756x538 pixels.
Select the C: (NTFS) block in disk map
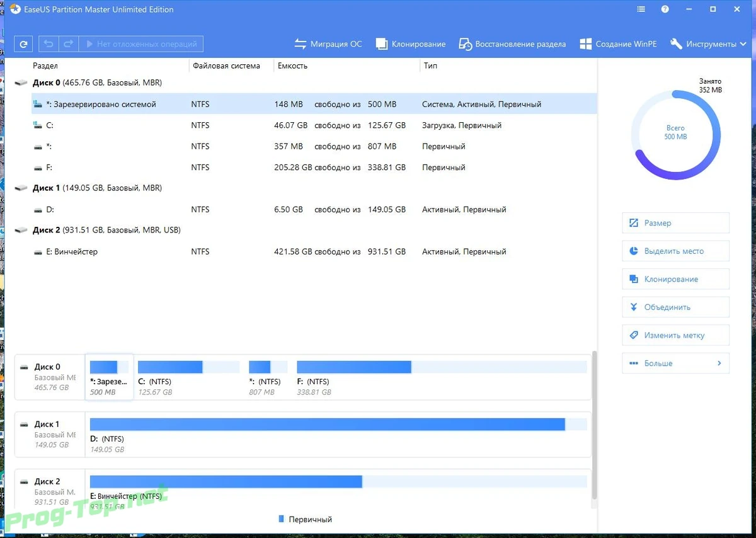pyautogui.click(x=188, y=377)
